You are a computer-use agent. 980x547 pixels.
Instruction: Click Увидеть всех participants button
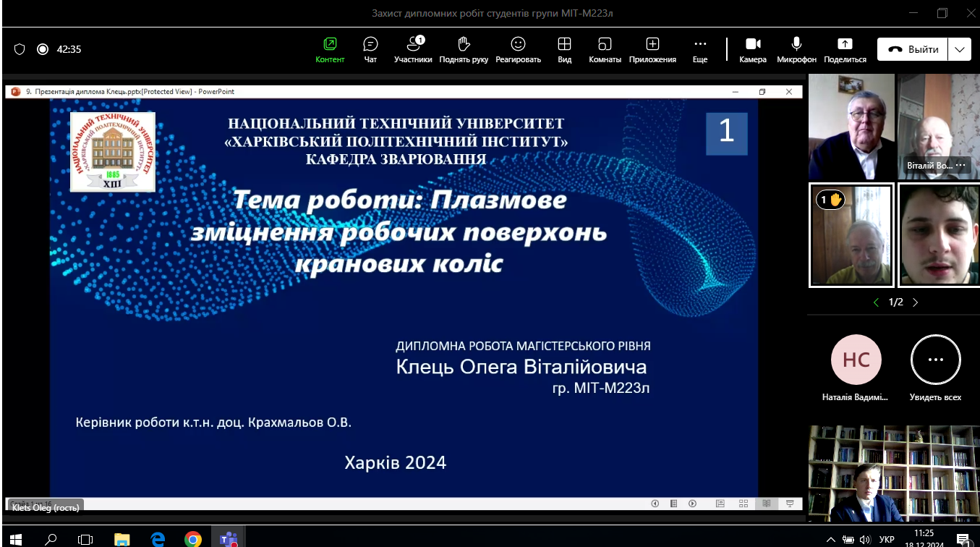936,360
